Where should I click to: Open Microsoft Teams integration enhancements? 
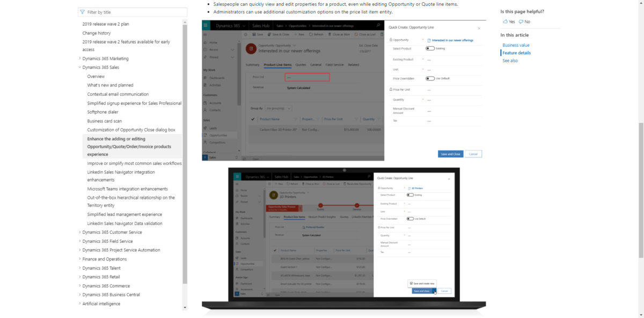point(127,189)
